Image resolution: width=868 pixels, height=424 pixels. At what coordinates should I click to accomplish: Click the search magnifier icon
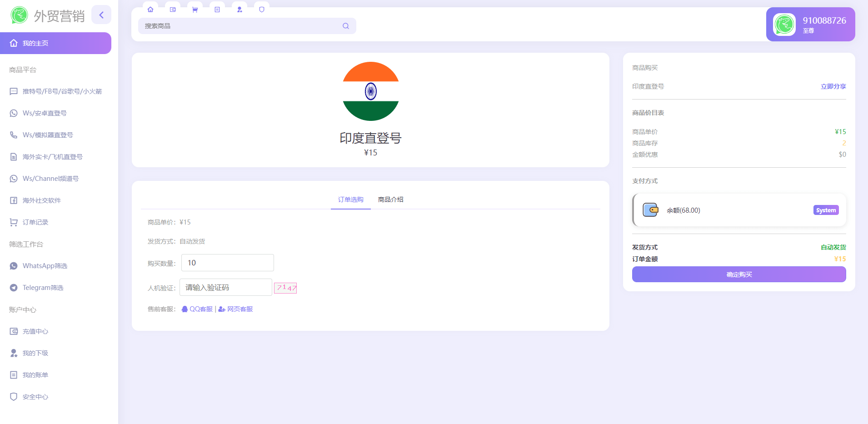[346, 26]
